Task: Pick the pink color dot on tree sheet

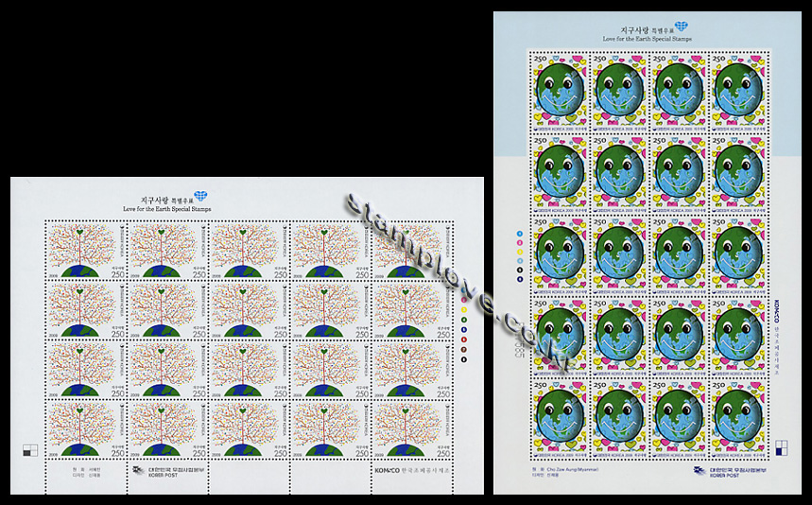Action: tap(463, 300)
